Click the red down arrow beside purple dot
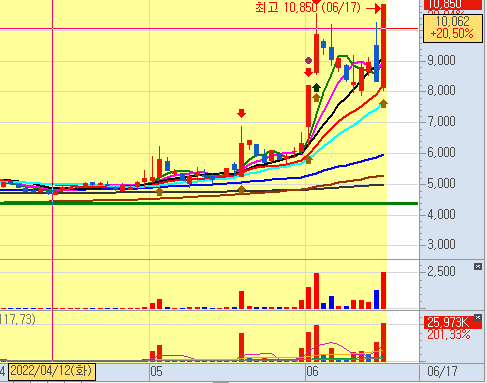The image size is (487, 383). pyautogui.click(x=308, y=72)
